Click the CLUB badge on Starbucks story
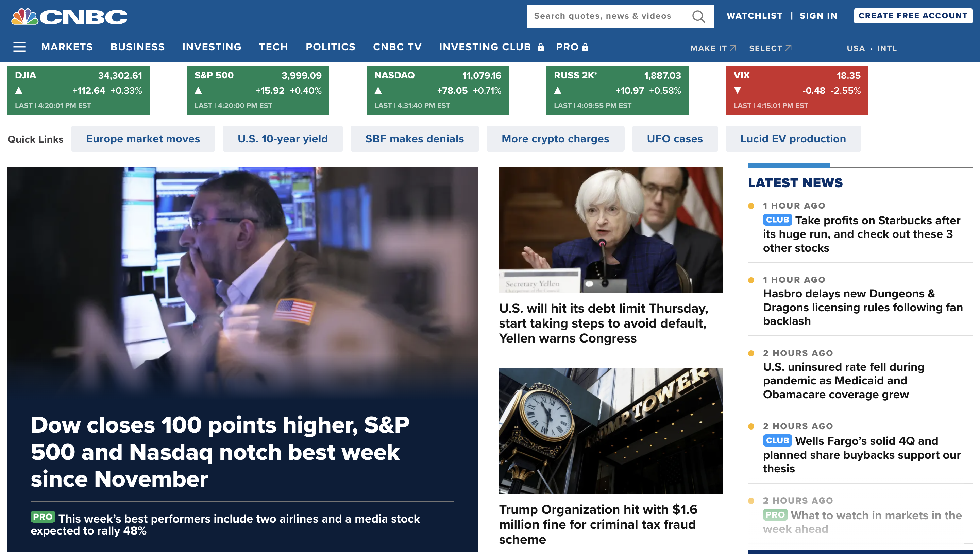Image resolution: width=980 pixels, height=560 pixels. point(777,220)
